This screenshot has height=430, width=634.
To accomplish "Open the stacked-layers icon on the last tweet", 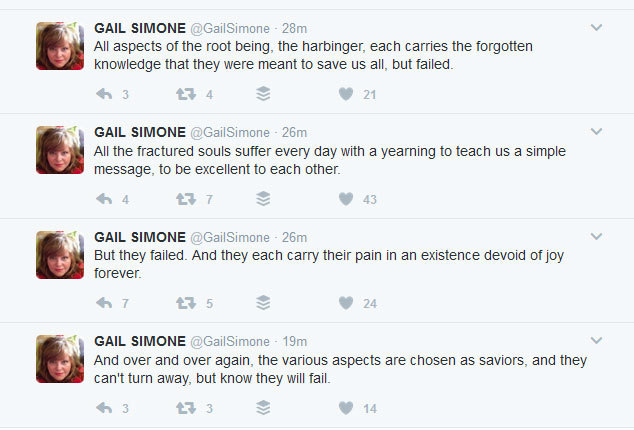I will tap(264, 408).
